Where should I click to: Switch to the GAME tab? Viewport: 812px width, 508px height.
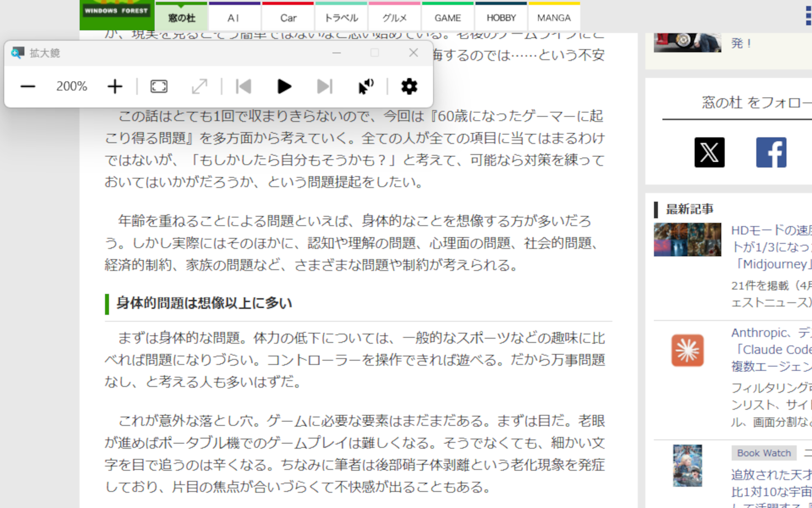pyautogui.click(x=447, y=18)
